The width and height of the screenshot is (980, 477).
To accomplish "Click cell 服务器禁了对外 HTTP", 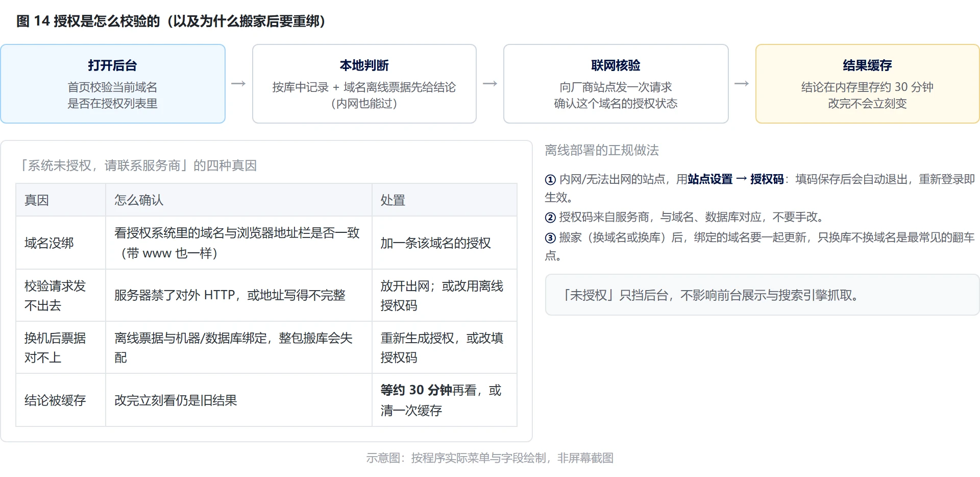I will [238, 295].
